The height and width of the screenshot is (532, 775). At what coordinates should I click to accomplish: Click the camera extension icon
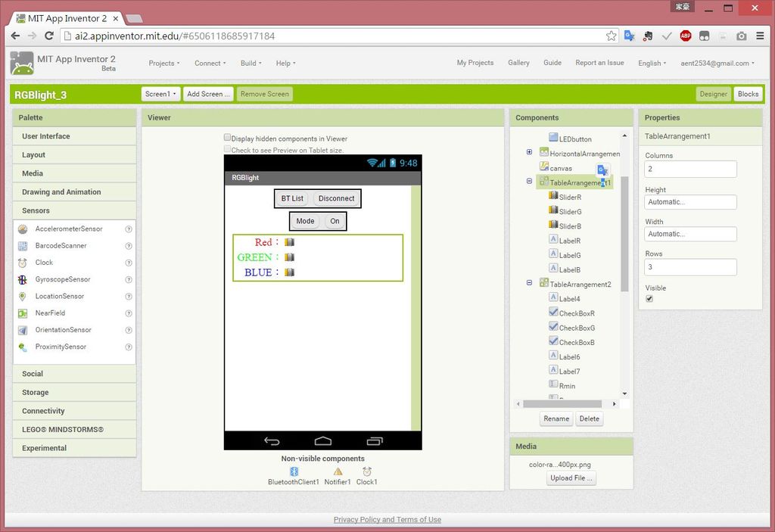tap(742, 36)
